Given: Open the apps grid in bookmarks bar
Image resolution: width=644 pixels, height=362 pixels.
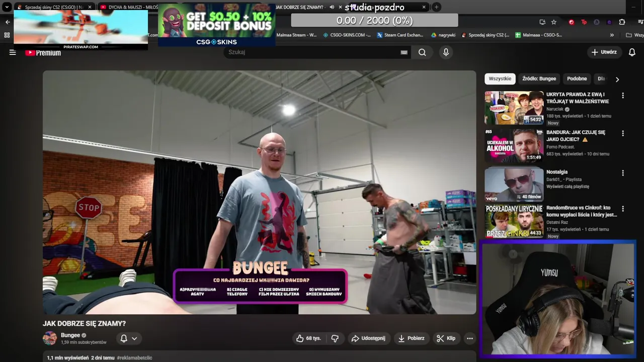Looking at the screenshot, I should tap(7, 35).
